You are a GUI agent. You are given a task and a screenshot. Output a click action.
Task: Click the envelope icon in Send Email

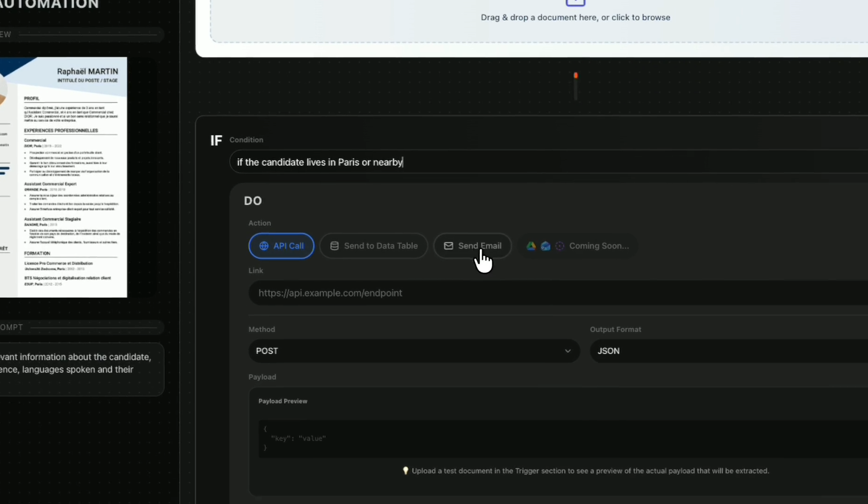pyautogui.click(x=449, y=245)
